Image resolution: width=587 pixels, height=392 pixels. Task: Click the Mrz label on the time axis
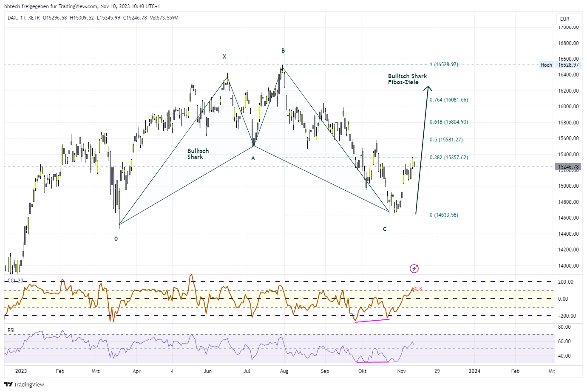click(96, 371)
